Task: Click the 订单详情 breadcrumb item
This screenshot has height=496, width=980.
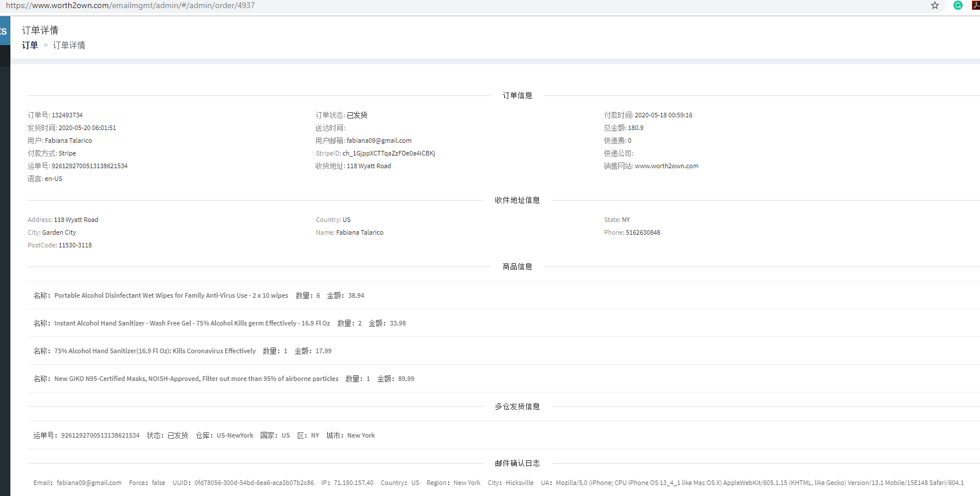Action: [x=69, y=45]
